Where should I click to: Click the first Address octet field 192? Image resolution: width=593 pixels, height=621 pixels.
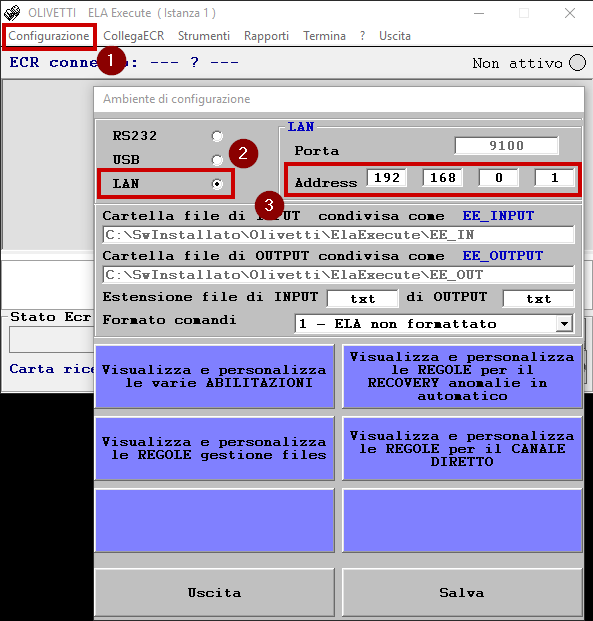387,177
